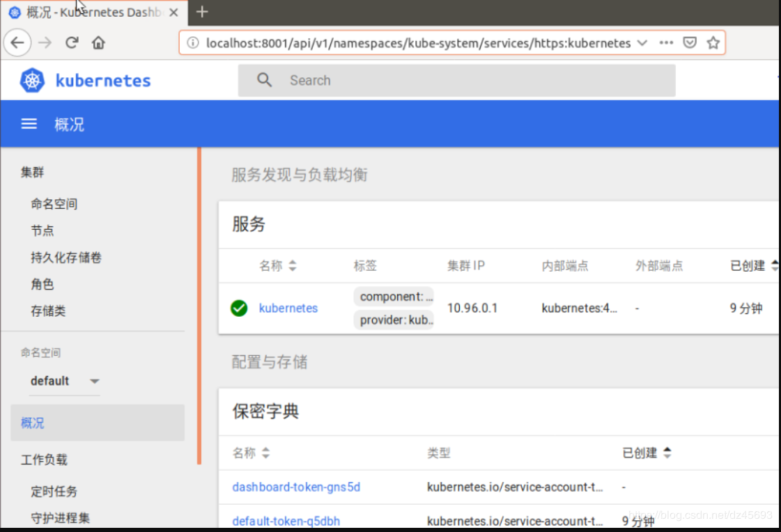Open the 角色 roles page
This screenshot has width=781, height=532.
click(x=42, y=285)
